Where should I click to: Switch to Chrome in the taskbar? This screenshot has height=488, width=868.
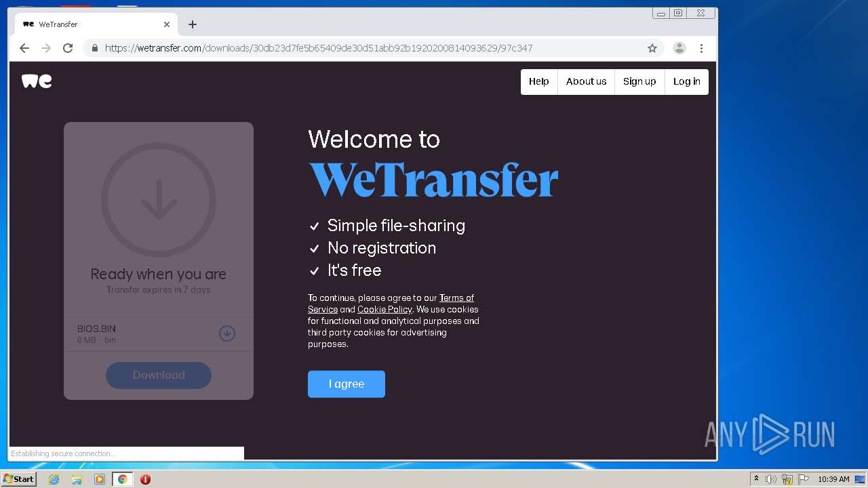(123, 479)
